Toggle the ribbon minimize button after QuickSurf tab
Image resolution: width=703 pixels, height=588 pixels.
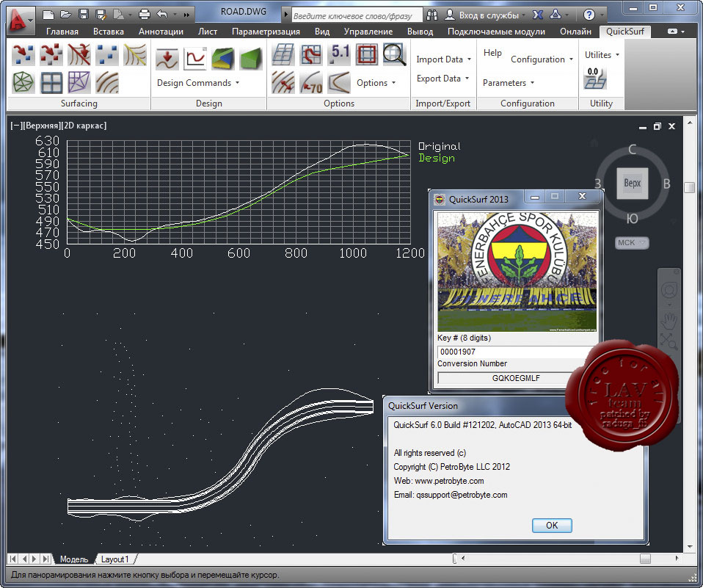pyautogui.click(x=672, y=32)
